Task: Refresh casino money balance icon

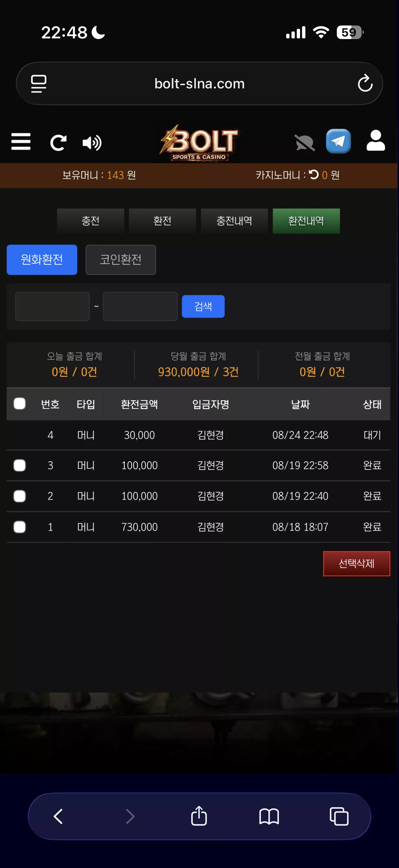Action: [x=313, y=174]
